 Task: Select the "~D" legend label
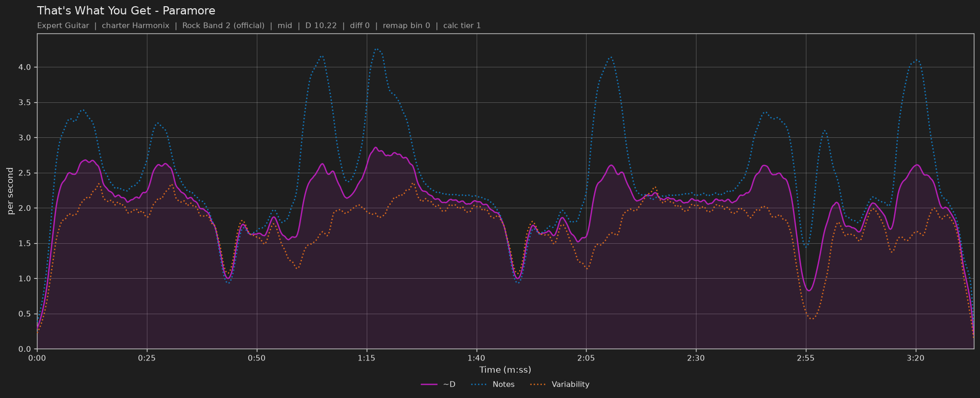(x=449, y=385)
